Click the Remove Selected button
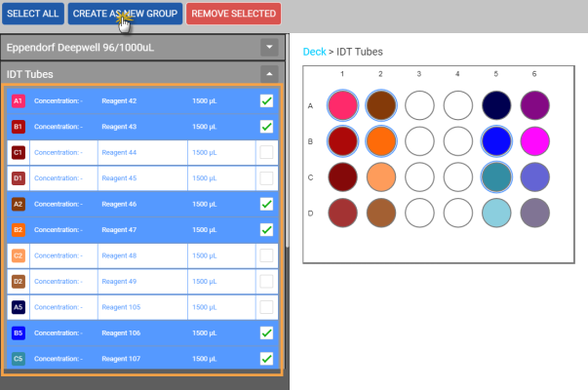The width and height of the screenshot is (588, 390). tap(233, 14)
